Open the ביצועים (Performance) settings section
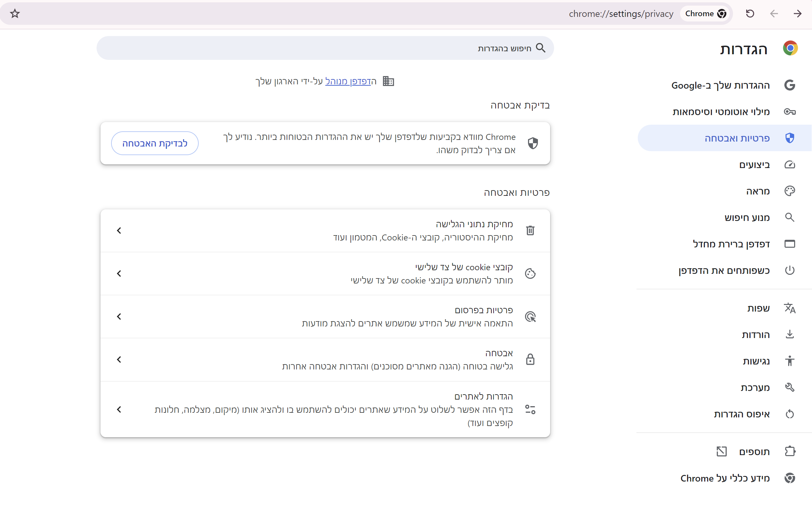Viewport: 812px width, 510px height. point(754,165)
